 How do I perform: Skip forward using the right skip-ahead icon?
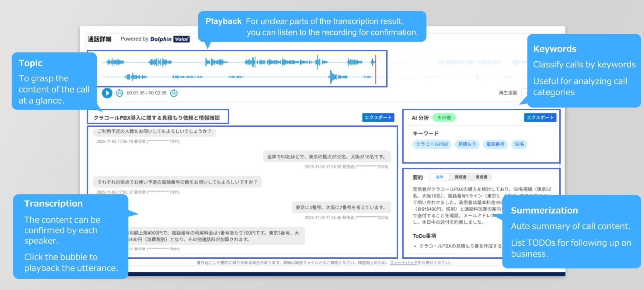174,93
